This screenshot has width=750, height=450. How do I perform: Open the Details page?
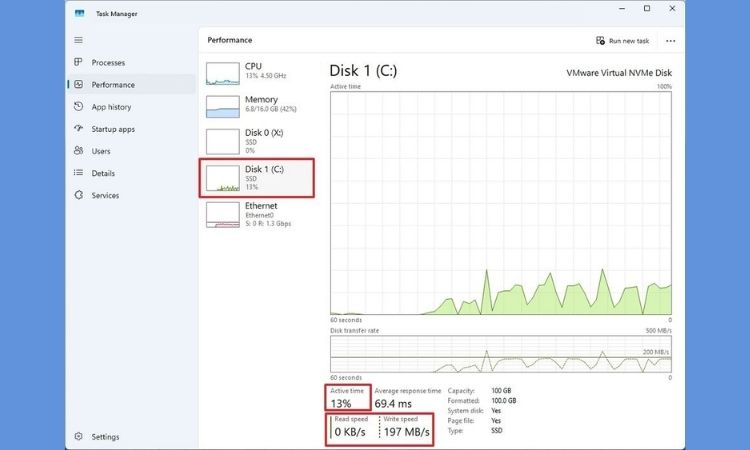click(x=131, y=173)
